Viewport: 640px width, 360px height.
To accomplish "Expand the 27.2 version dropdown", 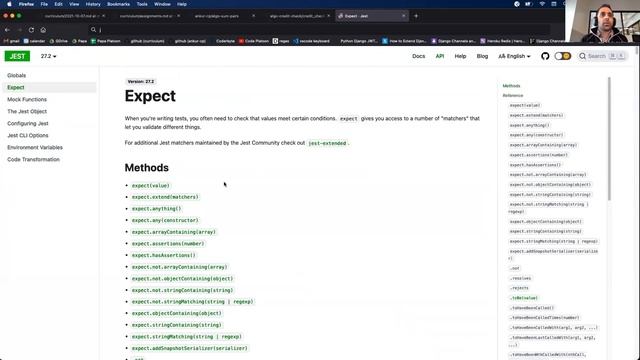I will [x=48, y=56].
